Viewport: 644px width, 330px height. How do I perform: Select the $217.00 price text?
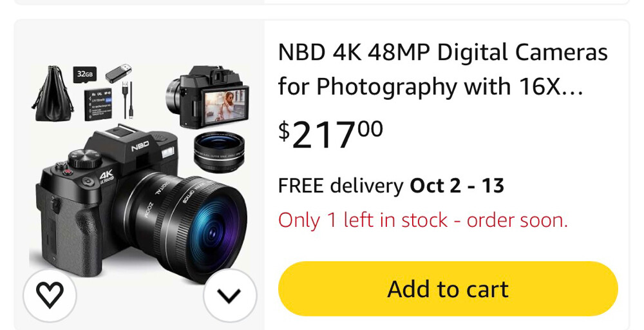tap(330, 133)
